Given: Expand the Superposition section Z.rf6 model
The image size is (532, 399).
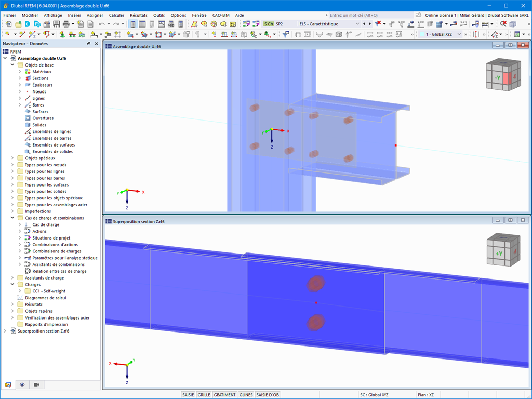Looking at the screenshot, I should pyautogui.click(x=5, y=331).
